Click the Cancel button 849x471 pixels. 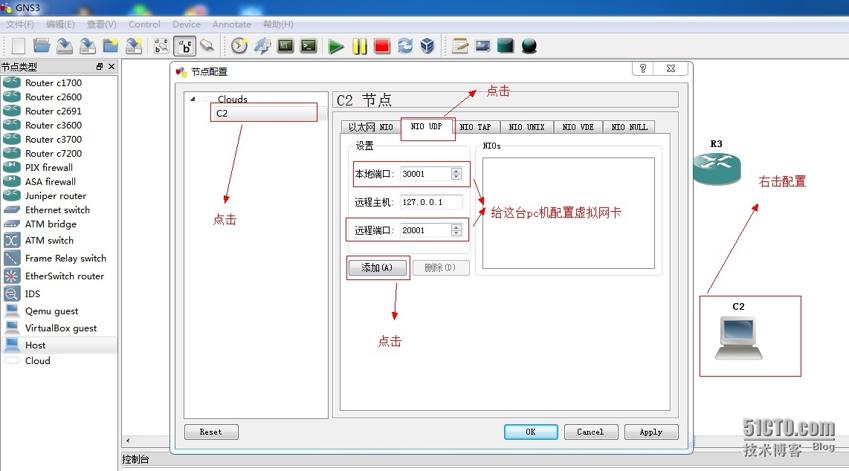tap(591, 432)
